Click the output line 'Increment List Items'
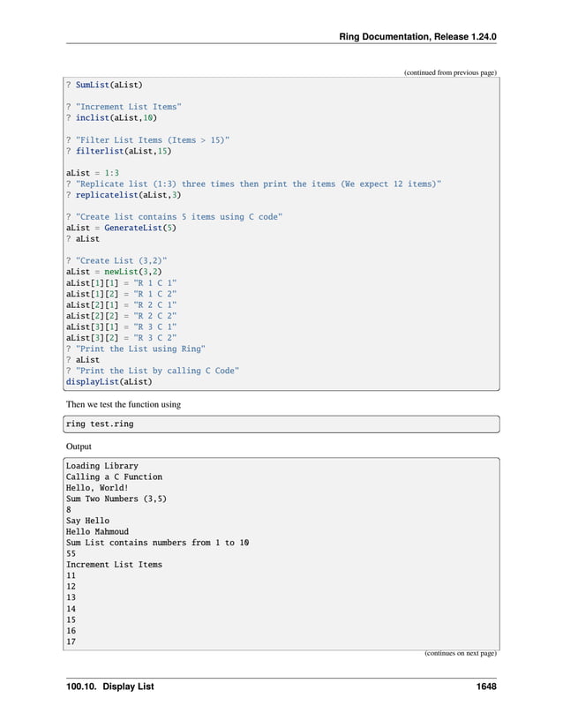Viewport: 563px width, 728px height. (x=114, y=565)
